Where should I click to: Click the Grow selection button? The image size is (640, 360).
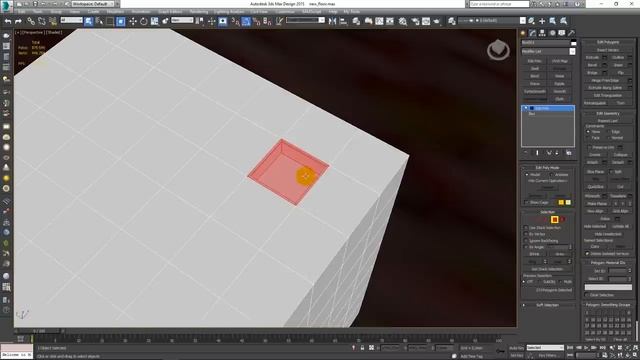click(x=560, y=254)
